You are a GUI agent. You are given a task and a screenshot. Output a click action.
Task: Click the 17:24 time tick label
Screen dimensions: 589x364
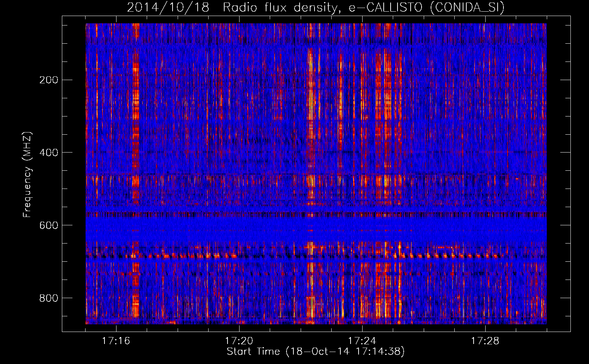click(x=362, y=341)
